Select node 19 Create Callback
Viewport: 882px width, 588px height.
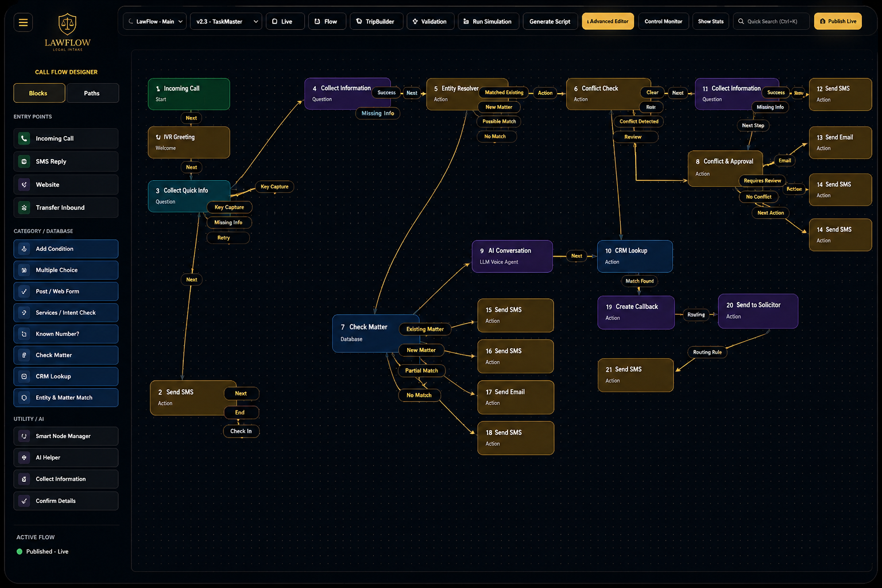pyautogui.click(x=636, y=312)
